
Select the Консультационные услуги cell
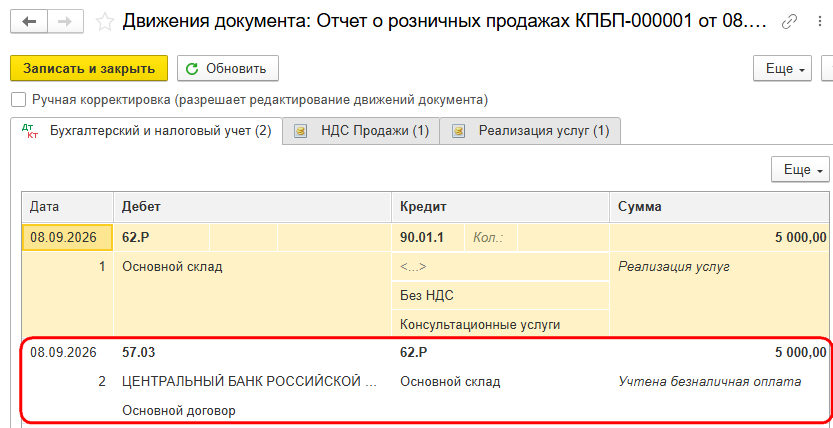coord(500,324)
